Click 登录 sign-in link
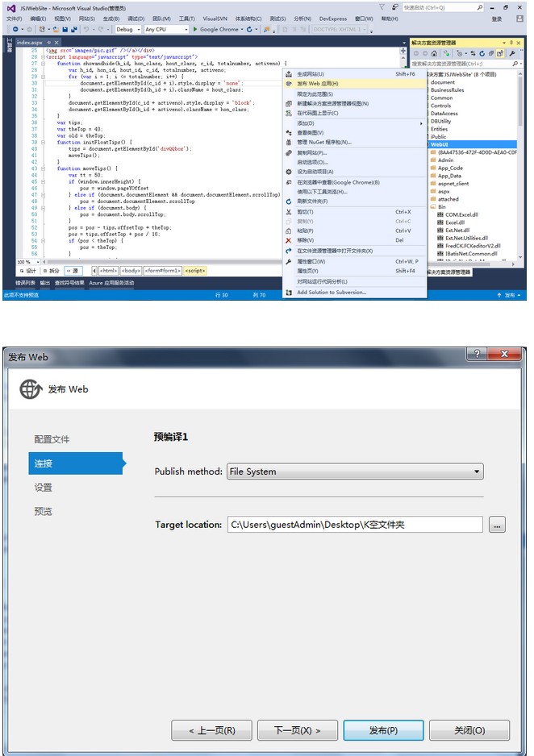The image size is (534, 756). [497, 19]
